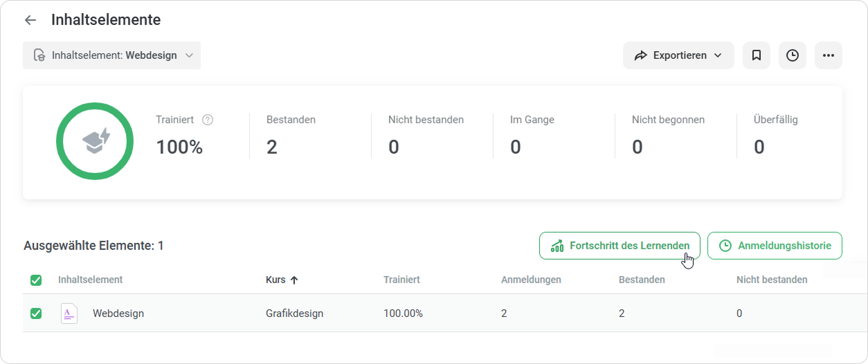Click the clock icon in Anmeldungshistorie
The width and height of the screenshot is (868, 364).
point(725,246)
